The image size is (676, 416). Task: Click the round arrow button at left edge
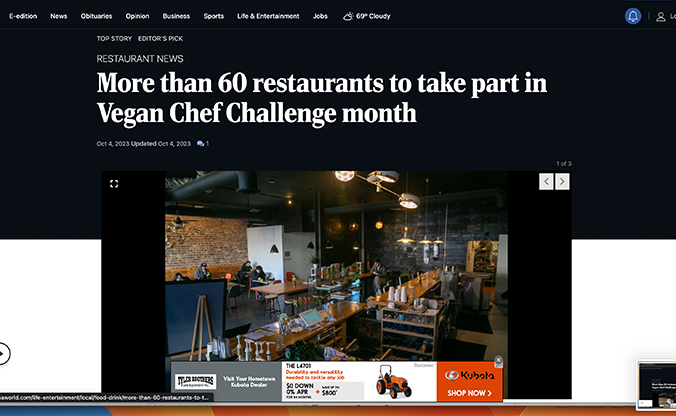coord(3,354)
